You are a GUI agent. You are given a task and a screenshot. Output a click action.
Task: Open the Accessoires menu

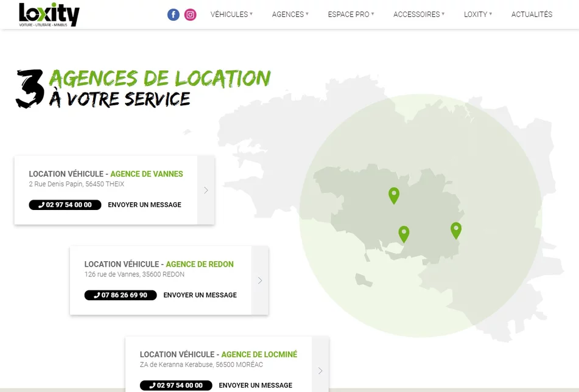point(419,15)
